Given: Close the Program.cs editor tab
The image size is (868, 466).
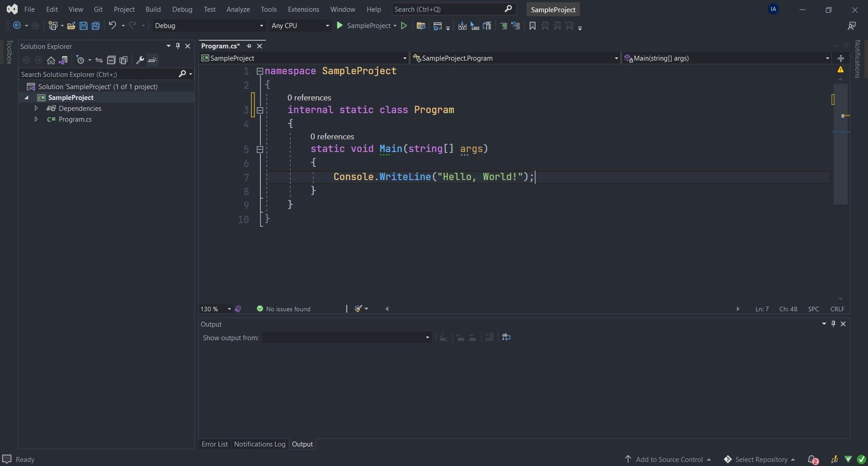Looking at the screenshot, I should tap(259, 46).
